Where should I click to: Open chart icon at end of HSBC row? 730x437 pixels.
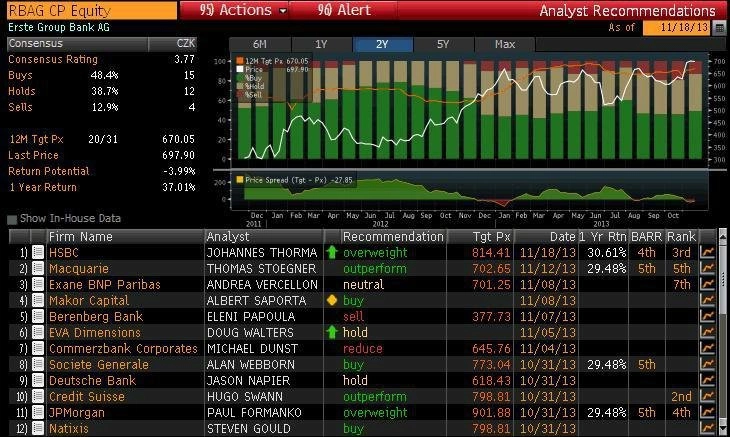[x=707, y=252]
